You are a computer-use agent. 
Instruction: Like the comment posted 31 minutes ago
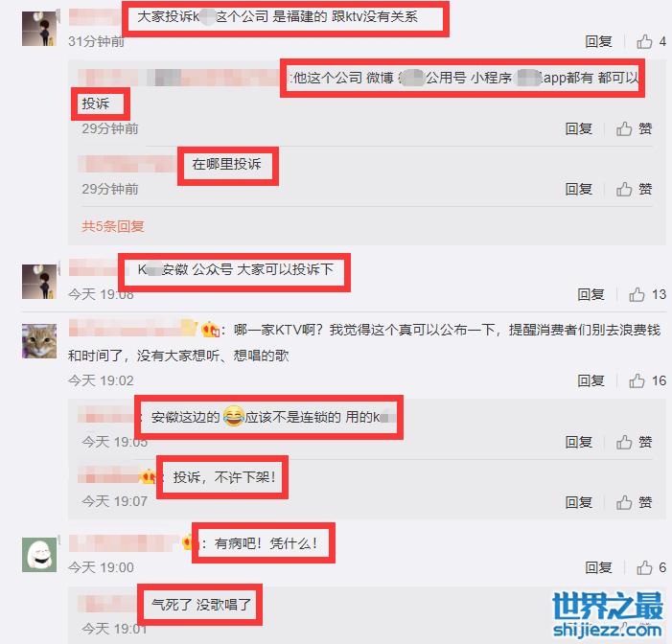(651, 41)
